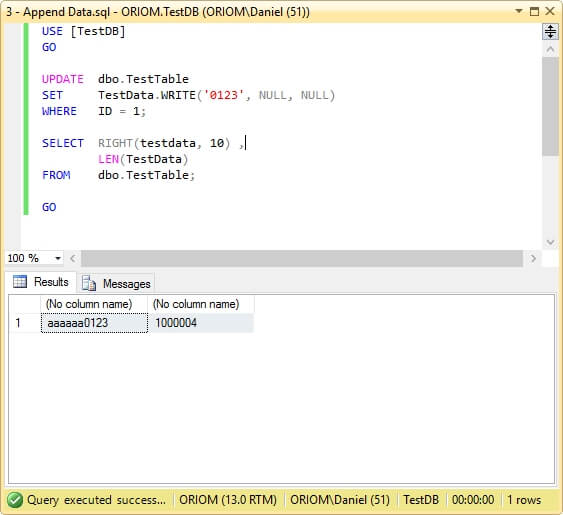Maximize the query document window
563x515 pixels.
534,11
